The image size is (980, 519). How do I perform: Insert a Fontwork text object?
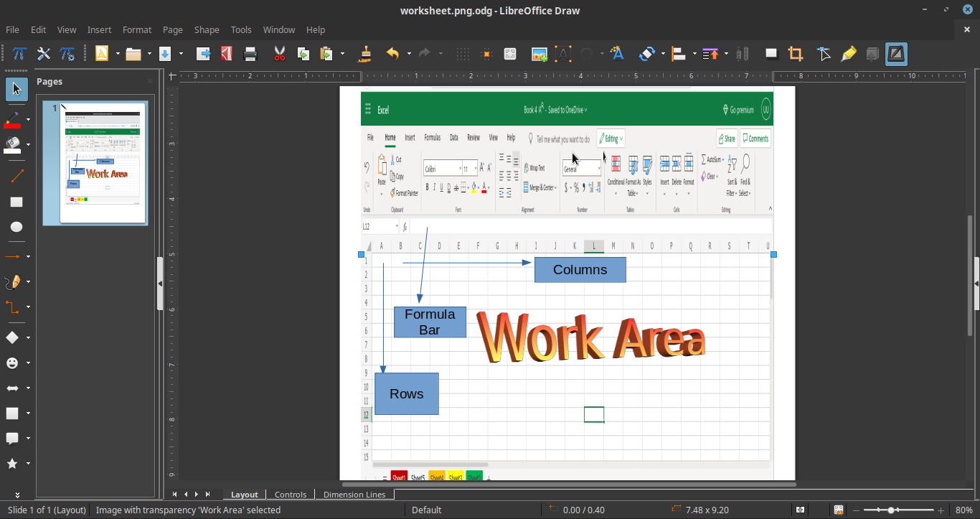point(616,54)
